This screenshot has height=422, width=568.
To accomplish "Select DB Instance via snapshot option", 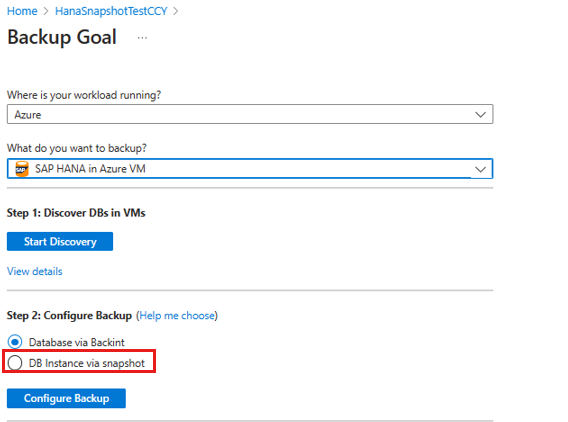I will click(15, 363).
